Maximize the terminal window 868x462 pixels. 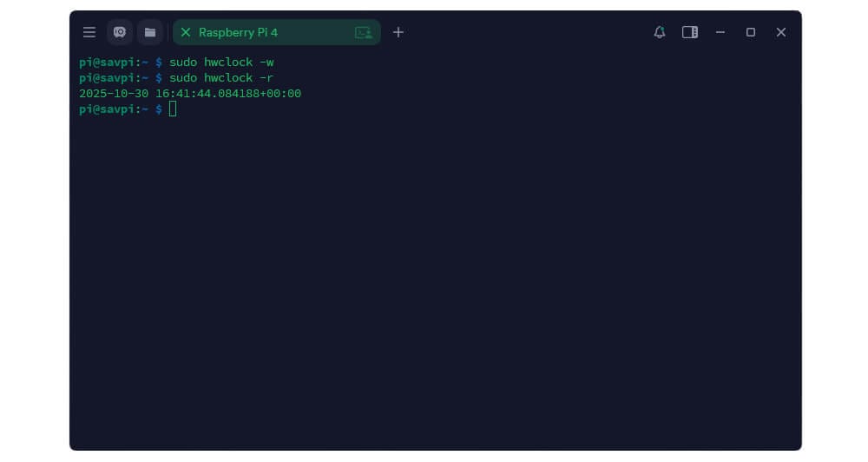pyautogui.click(x=751, y=32)
